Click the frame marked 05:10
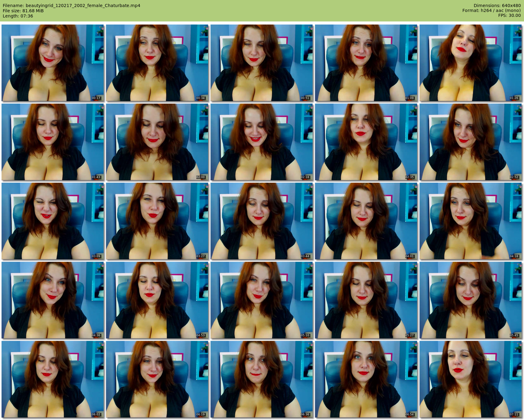 262,300
